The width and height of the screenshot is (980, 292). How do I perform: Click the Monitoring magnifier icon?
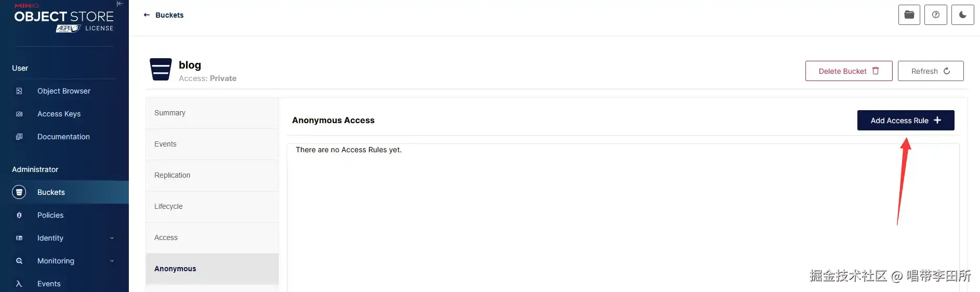(19, 261)
